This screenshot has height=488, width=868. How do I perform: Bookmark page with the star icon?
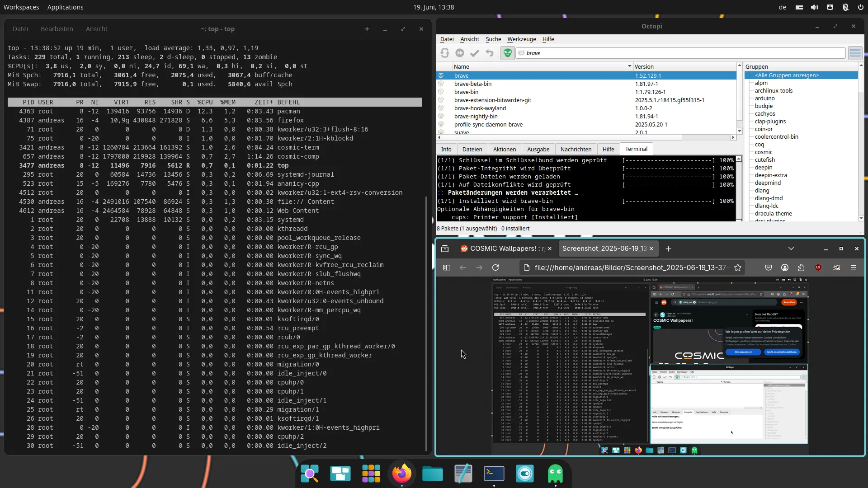click(738, 267)
